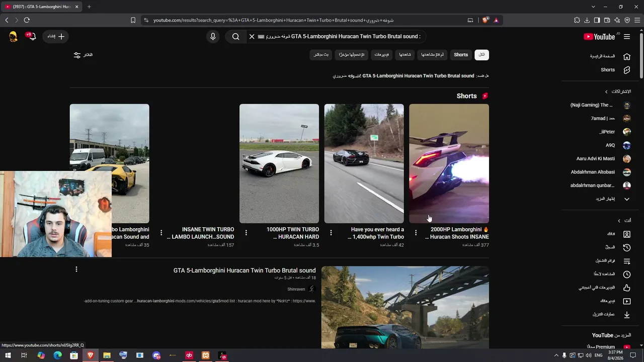Click the YouTube search input field
This screenshot has height=362, width=644.
pyautogui.click(x=340, y=37)
